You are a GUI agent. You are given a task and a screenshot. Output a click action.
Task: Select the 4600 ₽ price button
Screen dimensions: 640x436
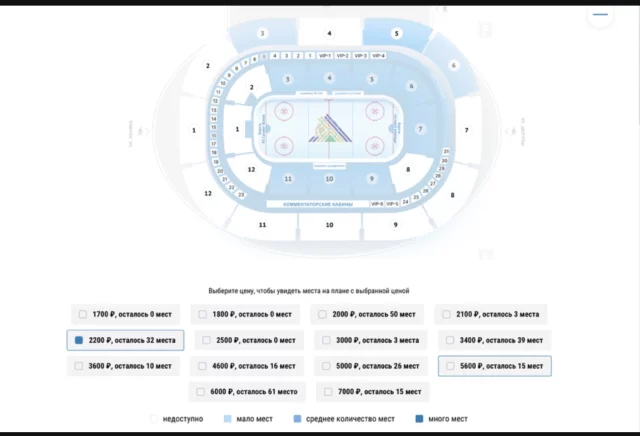tap(247, 366)
